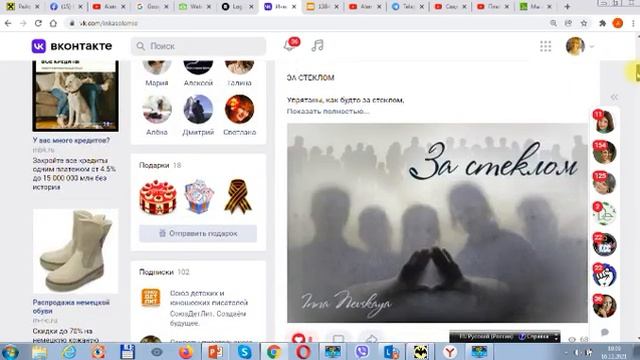Switch to the Facebook browser tab

(x=65, y=7)
